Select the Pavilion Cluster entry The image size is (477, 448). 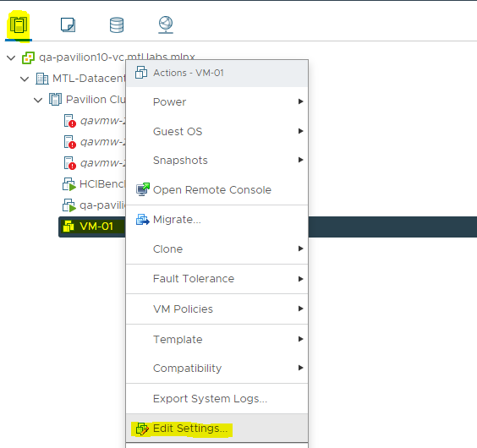pyautogui.click(x=96, y=100)
